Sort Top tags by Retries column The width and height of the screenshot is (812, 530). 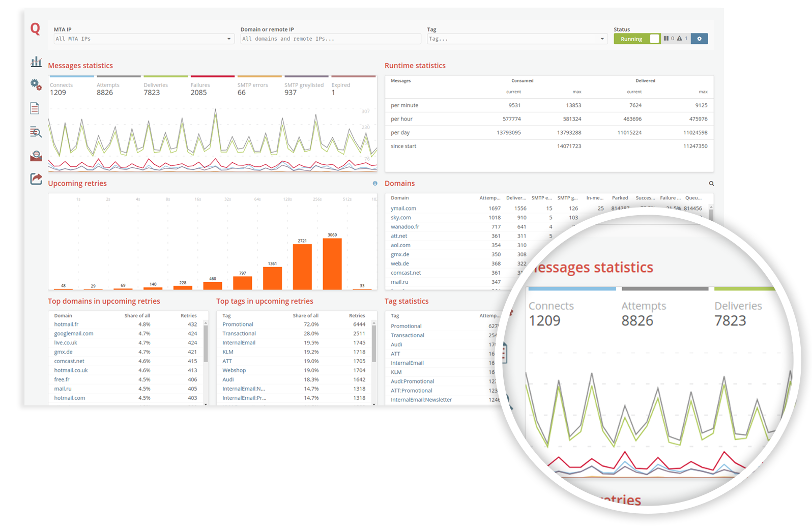[357, 316]
